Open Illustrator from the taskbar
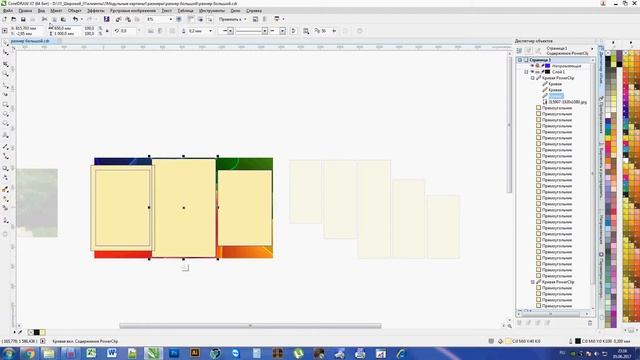Image resolution: width=640 pixels, height=360 pixels. coord(195,353)
